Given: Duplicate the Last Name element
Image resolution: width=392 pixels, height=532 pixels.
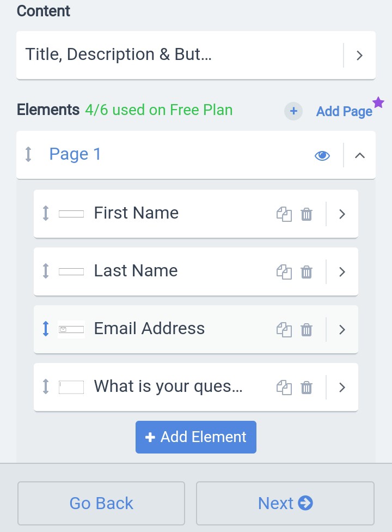Looking at the screenshot, I should coord(284,272).
